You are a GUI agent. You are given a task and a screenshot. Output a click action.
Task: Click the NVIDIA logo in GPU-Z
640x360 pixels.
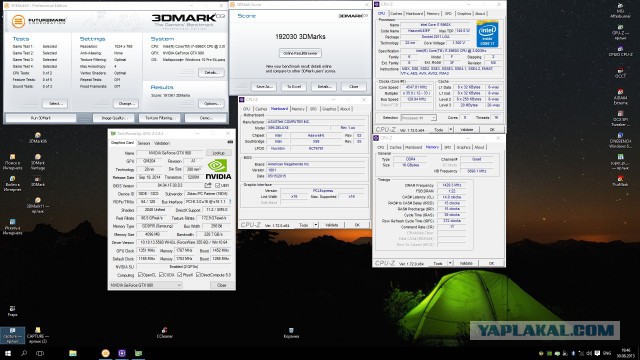[218, 169]
